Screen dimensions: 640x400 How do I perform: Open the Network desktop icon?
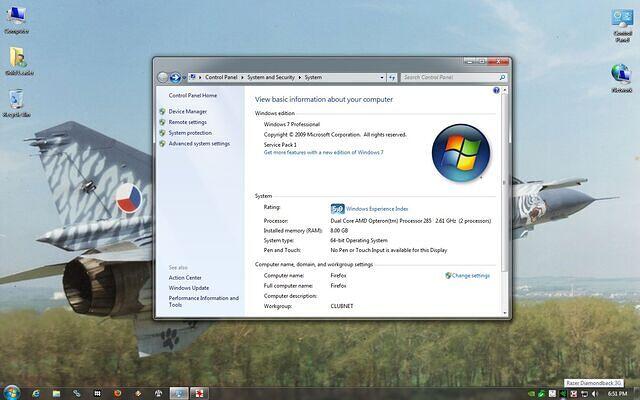coord(622,75)
